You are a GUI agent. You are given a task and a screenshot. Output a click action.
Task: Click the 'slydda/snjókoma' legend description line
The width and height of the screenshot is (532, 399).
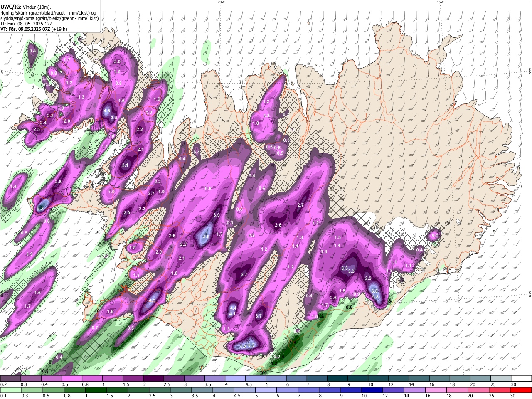click(x=49, y=18)
